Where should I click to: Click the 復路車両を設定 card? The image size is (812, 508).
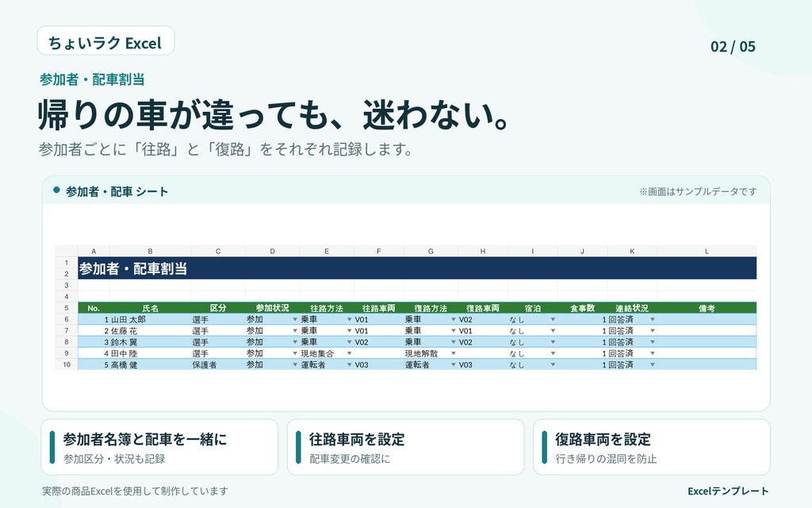point(652,447)
